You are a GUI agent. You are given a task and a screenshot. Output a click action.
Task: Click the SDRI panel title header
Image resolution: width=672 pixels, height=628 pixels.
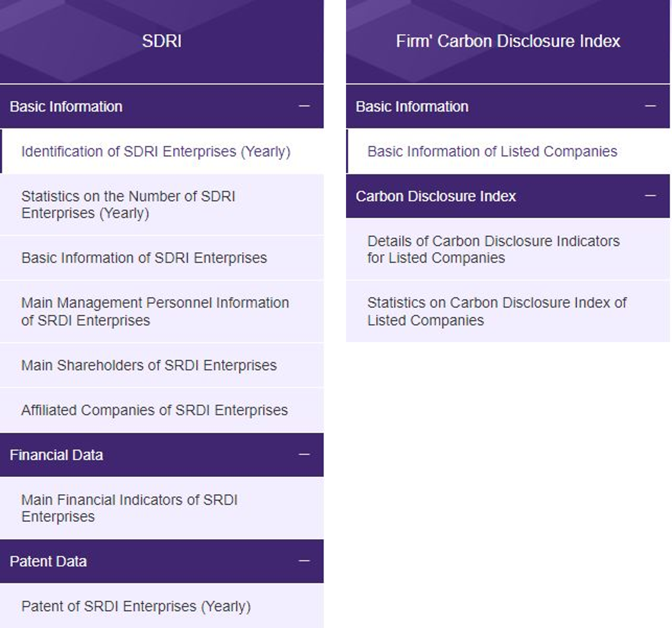coord(162,41)
